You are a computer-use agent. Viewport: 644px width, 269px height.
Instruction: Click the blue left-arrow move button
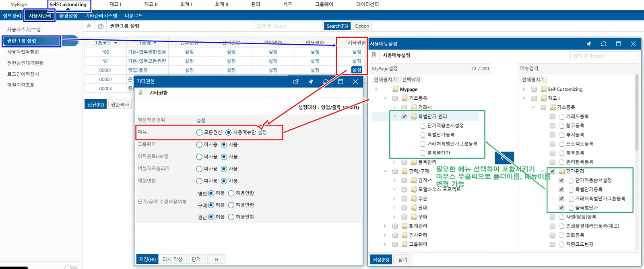[x=504, y=157]
